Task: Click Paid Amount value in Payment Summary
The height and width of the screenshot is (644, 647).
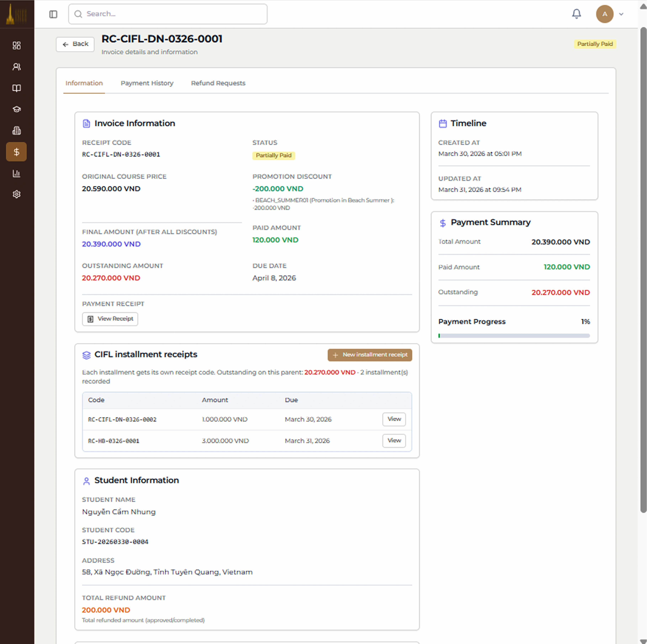Action: 567,267
